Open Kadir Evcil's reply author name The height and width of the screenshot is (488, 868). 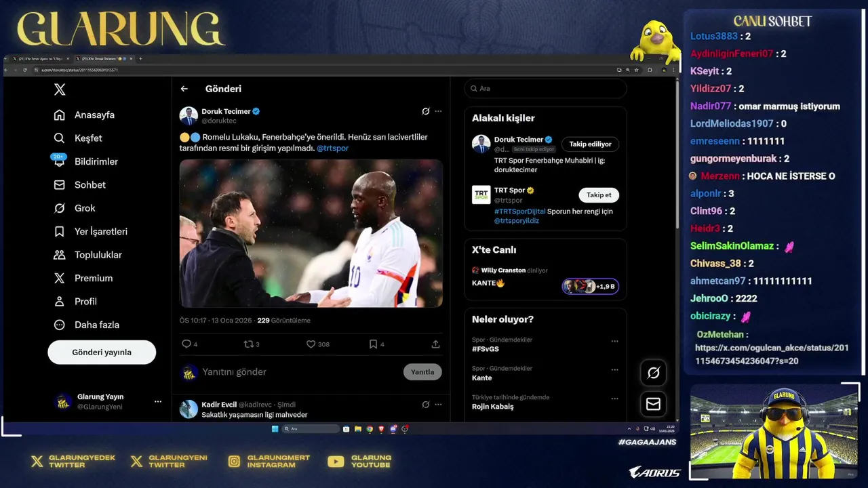click(219, 405)
